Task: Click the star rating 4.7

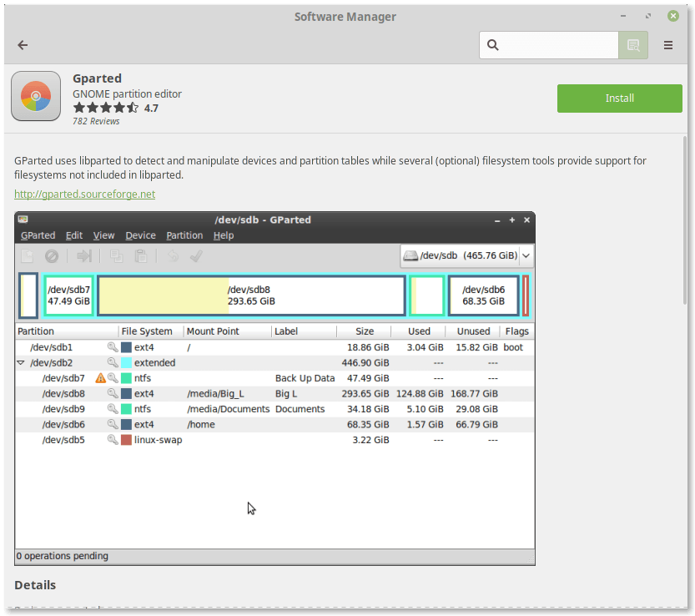Action: (116, 108)
